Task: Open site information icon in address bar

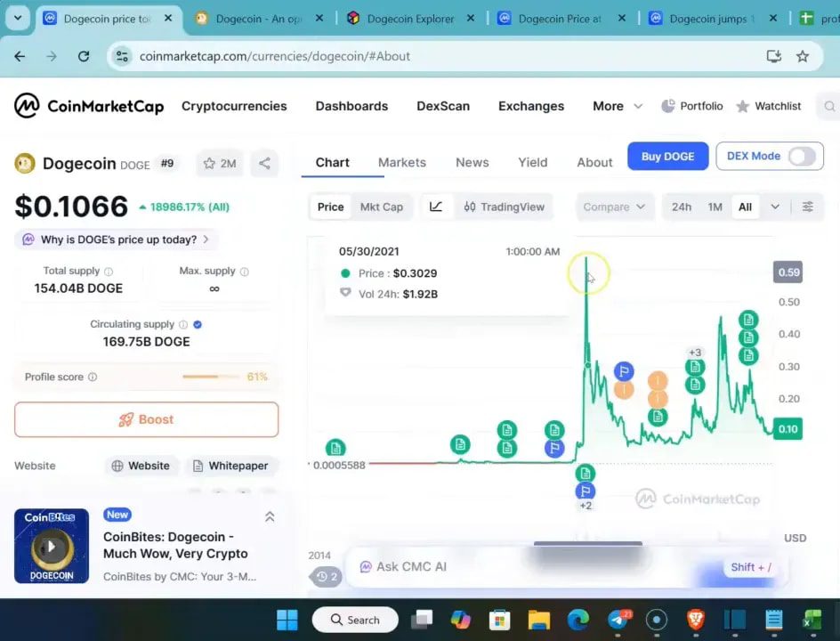Action: click(x=122, y=56)
